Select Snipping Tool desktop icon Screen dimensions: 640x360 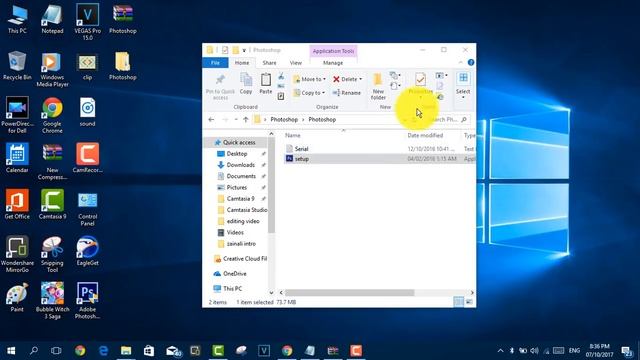click(52, 254)
